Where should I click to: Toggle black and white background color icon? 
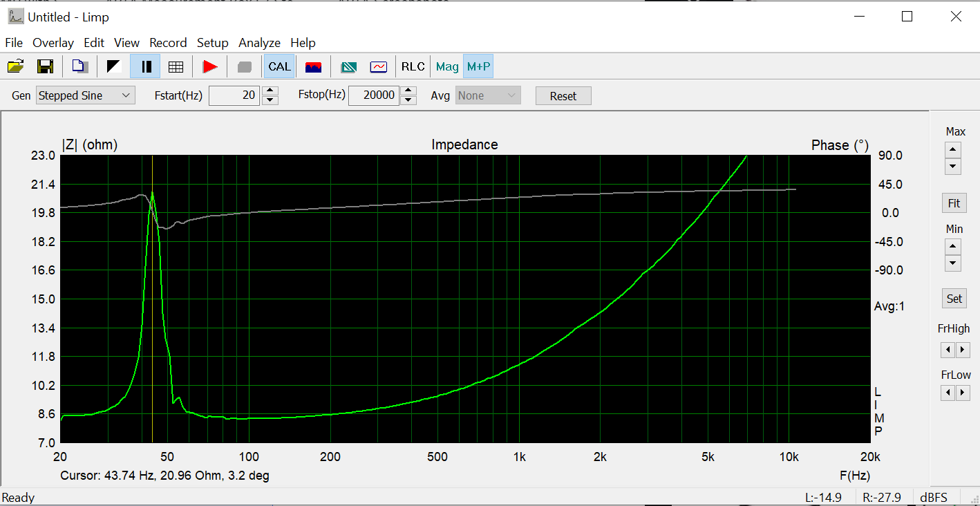(x=114, y=66)
